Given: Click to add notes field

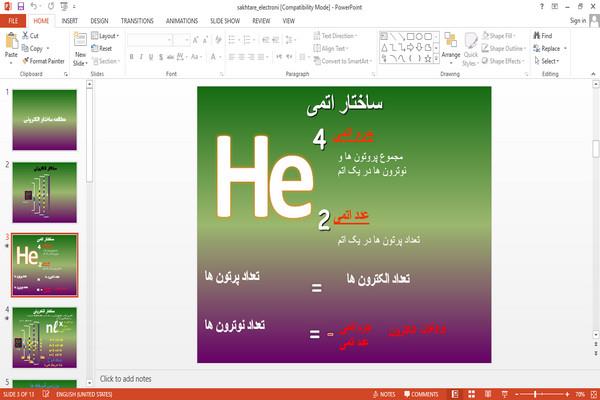Looking at the screenshot, I should click(x=126, y=379).
